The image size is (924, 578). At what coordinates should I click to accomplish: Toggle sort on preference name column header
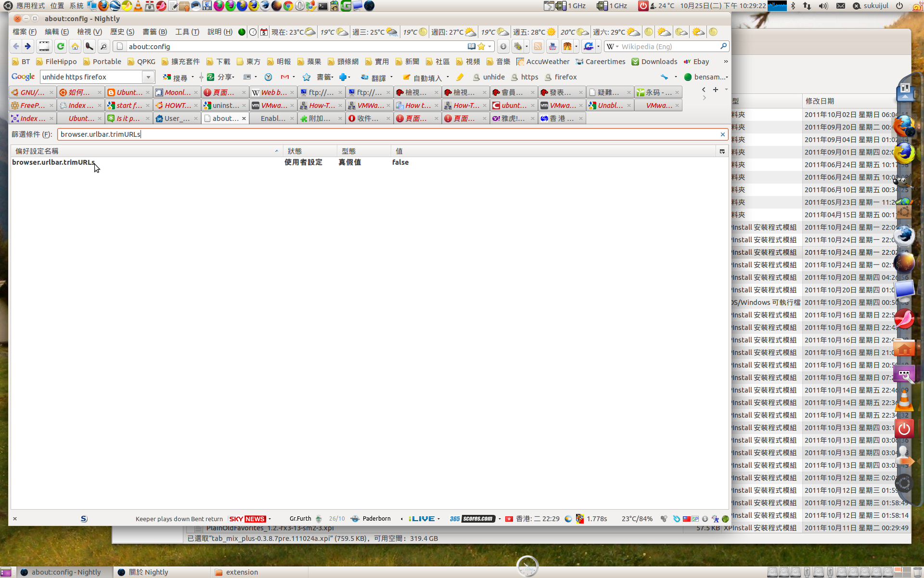click(144, 151)
